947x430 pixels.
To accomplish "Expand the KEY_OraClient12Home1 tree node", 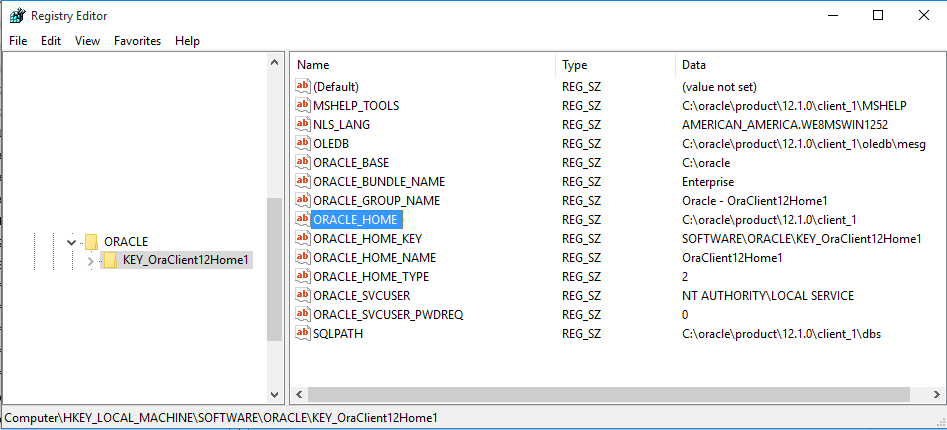I will pyautogui.click(x=90, y=260).
